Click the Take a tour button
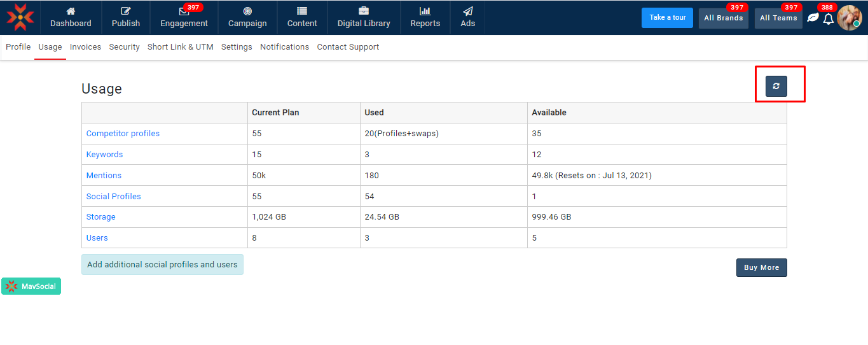The width and height of the screenshot is (868, 345). 667,18
